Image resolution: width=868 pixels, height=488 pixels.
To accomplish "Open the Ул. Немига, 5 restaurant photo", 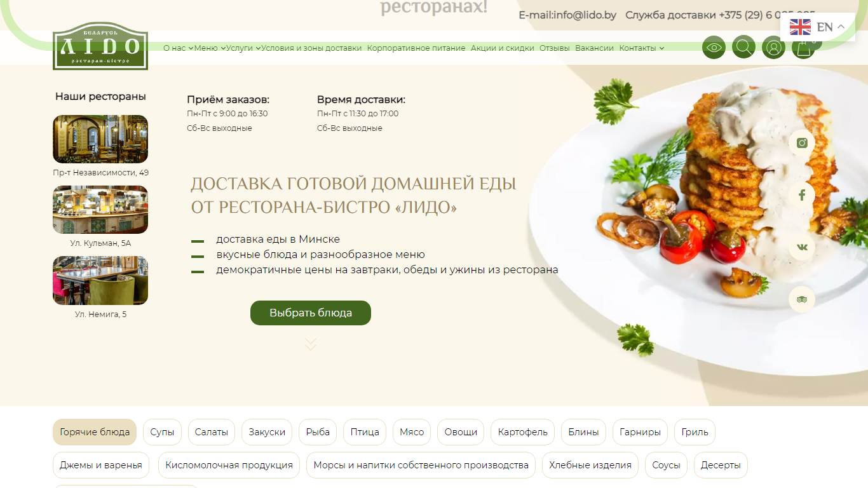I will [x=100, y=280].
